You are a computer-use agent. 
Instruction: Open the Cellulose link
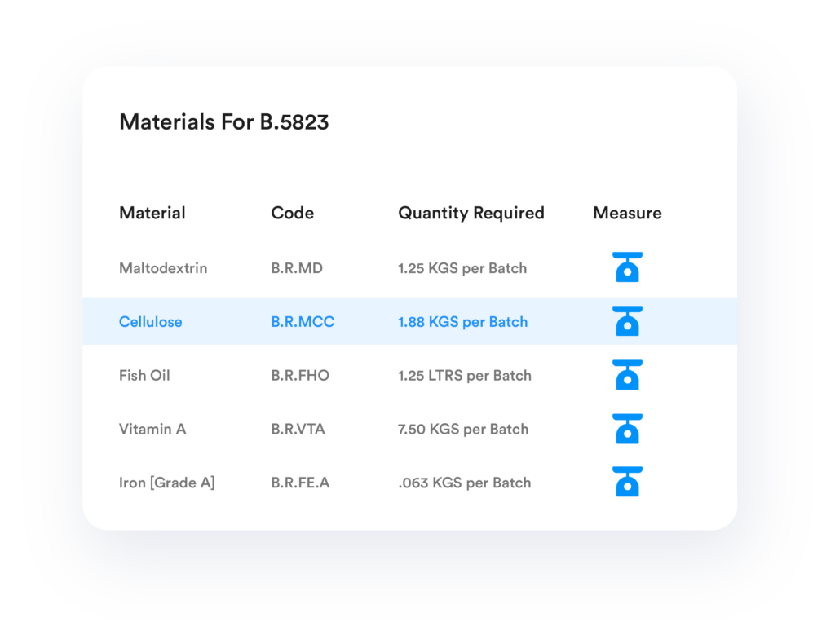(x=150, y=321)
